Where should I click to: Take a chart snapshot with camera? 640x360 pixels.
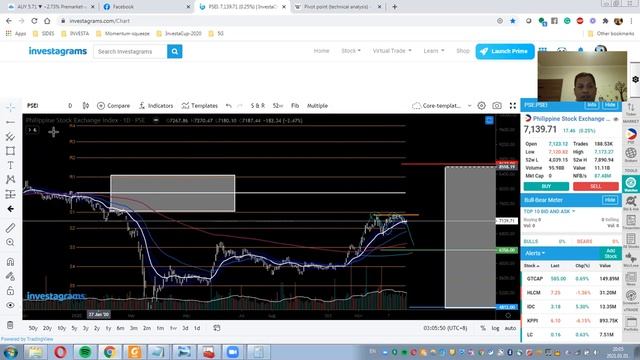(x=497, y=106)
